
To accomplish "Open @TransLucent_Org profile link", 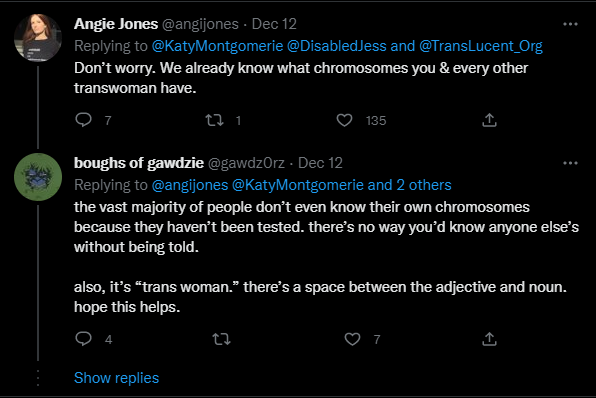I will [x=481, y=46].
